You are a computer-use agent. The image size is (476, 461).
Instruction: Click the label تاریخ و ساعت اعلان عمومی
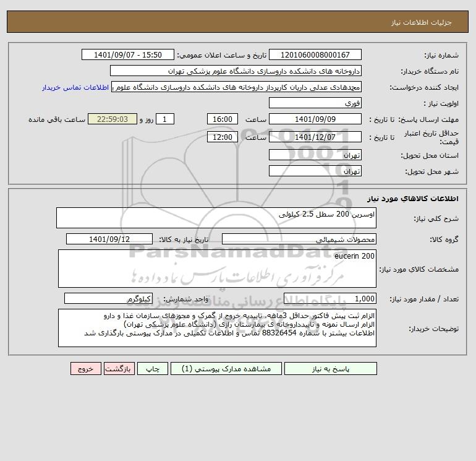pyautogui.click(x=221, y=55)
